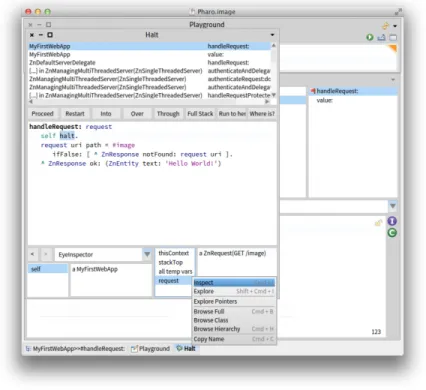Select the authenticateRequest:do: stack row
The width and height of the screenshot is (426, 390).
[x=149, y=79]
